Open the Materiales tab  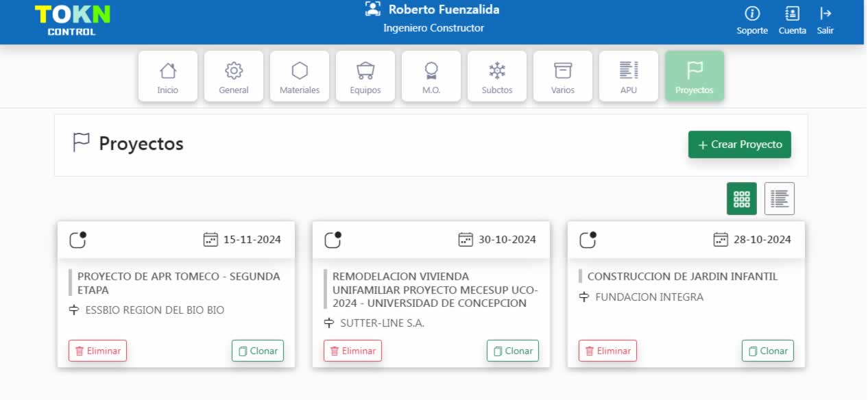click(x=300, y=76)
